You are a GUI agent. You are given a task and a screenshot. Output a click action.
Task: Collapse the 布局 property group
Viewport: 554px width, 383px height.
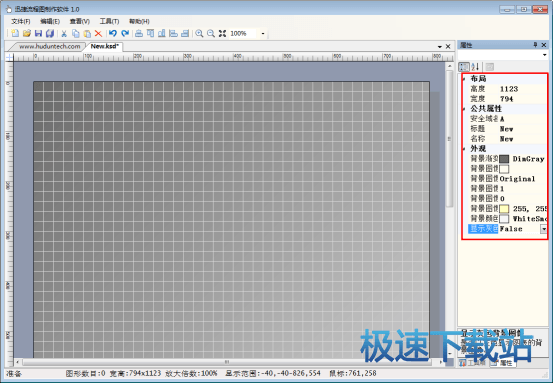(x=464, y=79)
